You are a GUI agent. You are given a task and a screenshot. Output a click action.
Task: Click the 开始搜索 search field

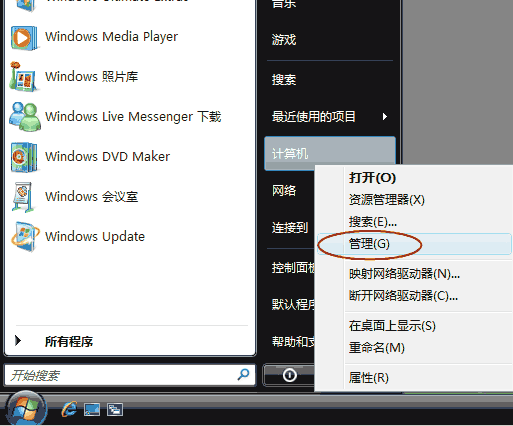pos(129,375)
